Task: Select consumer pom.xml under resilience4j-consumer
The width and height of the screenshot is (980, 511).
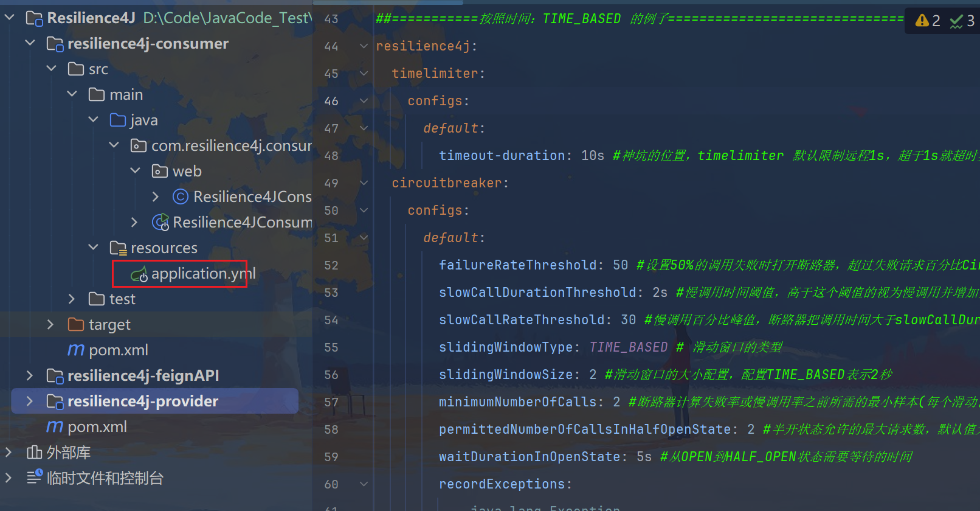Action: pyautogui.click(x=119, y=350)
